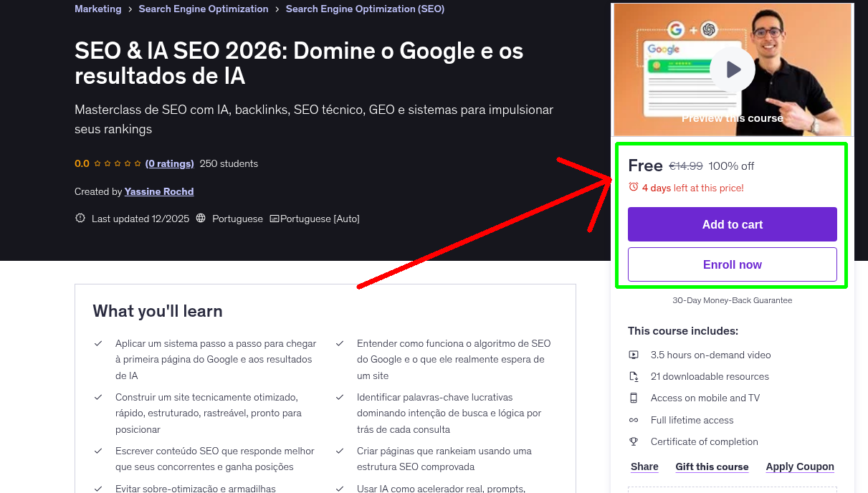
Task: Open Gift this course
Action: tap(712, 466)
